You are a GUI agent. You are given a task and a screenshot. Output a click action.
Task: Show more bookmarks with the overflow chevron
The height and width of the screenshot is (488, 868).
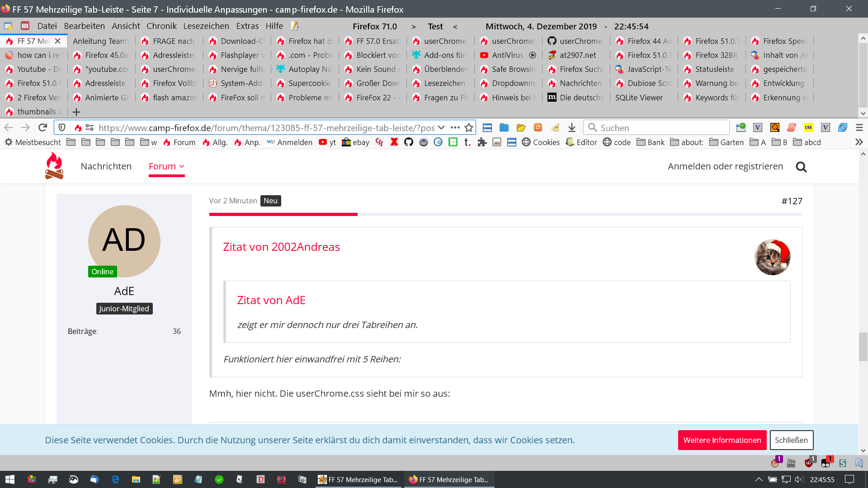point(859,142)
